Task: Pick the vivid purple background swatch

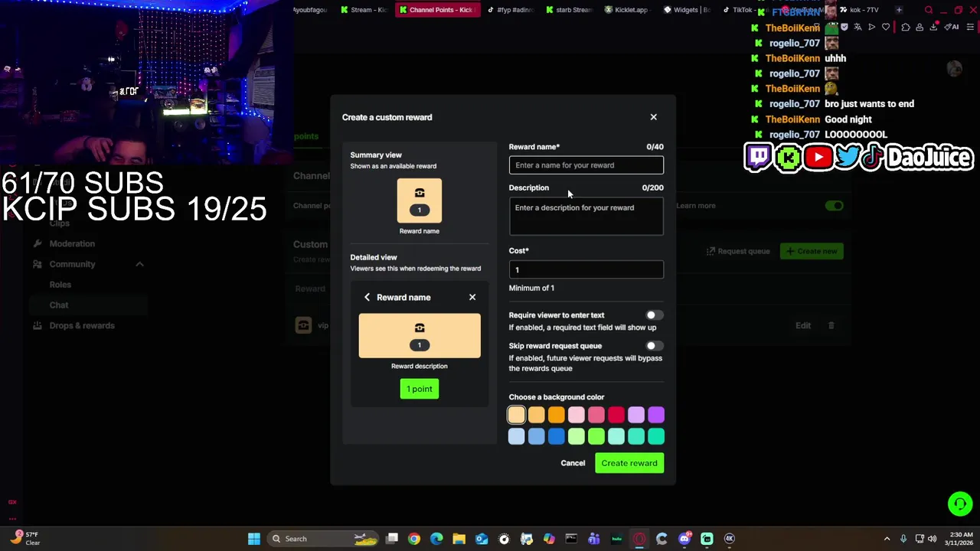Action: pos(656,415)
